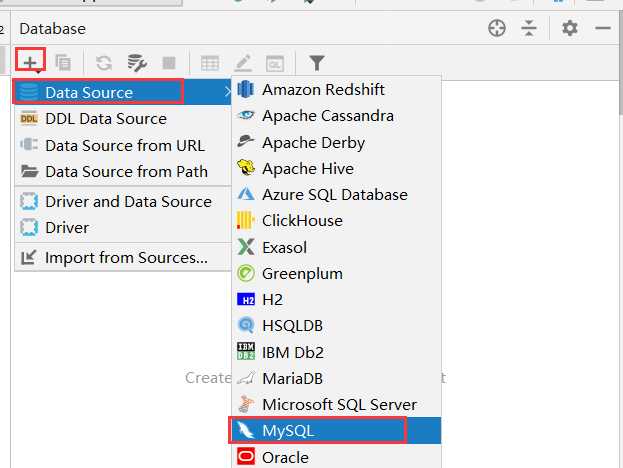
Task: Select ClickHouse data source
Action: click(337, 221)
